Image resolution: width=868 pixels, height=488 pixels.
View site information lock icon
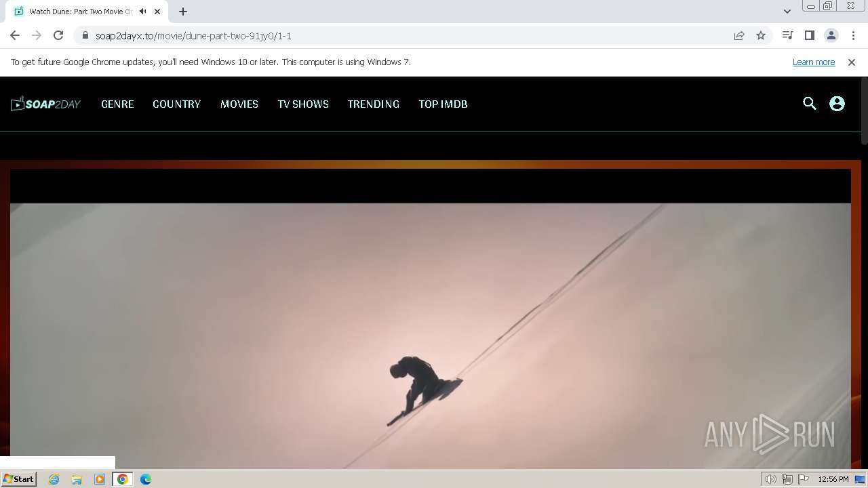pyautogui.click(x=85, y=35)
